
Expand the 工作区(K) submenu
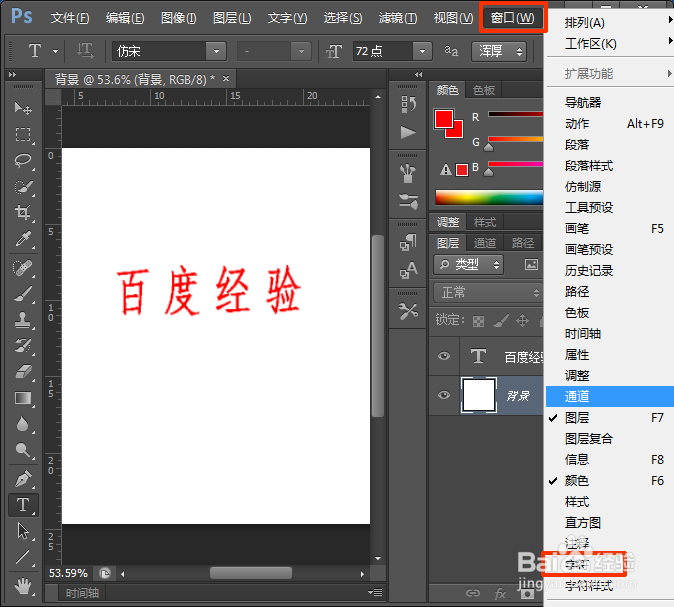pos(610,43)
